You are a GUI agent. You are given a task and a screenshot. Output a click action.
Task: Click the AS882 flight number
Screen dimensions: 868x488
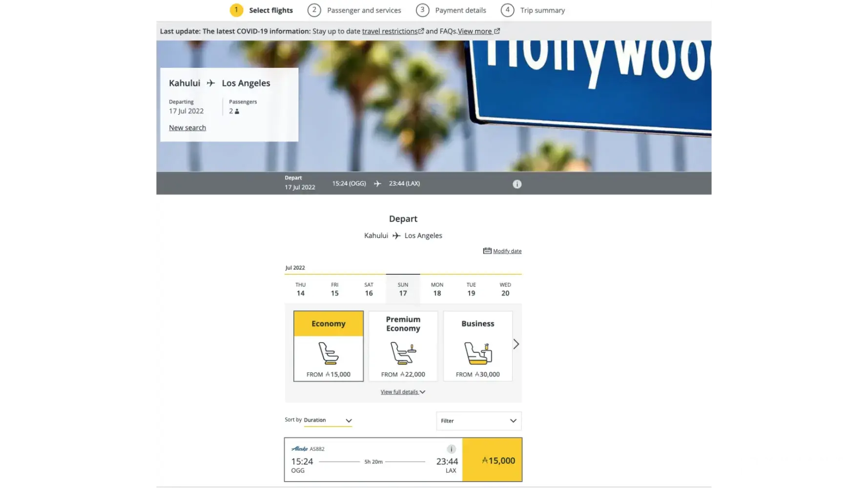(x=317, y=449)
